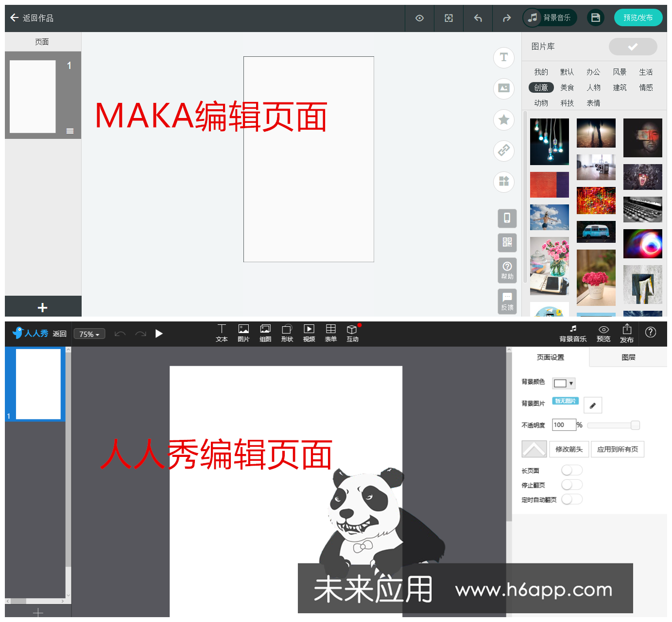Select the MAKA link tool icon
This screenshot has height=622, width=672.
click(x=504, y=151)
